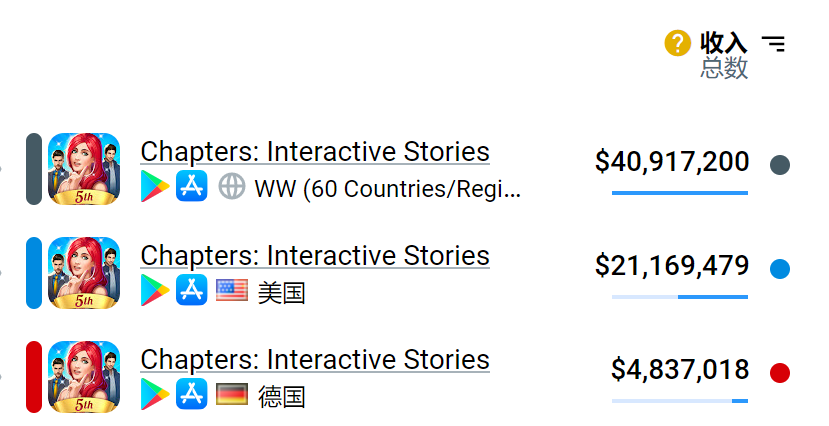Toggle the red series dot for 德国
Screen dimensions: 829x426
781,373
